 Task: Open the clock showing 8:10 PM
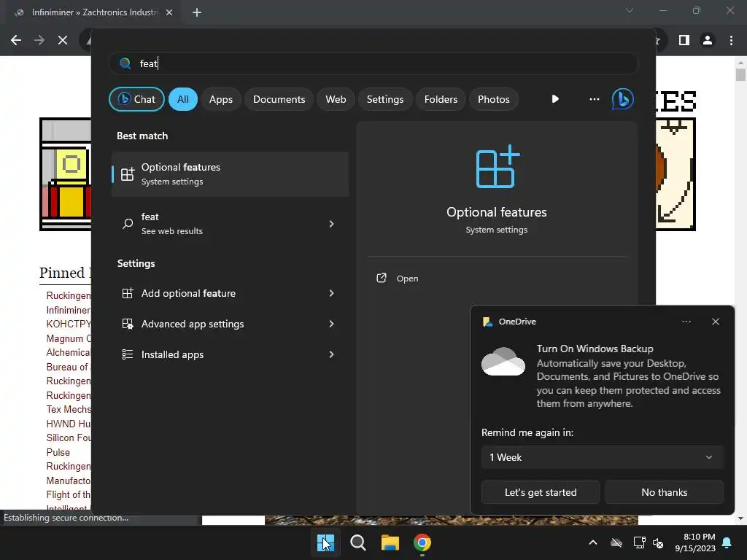(695, 542)
